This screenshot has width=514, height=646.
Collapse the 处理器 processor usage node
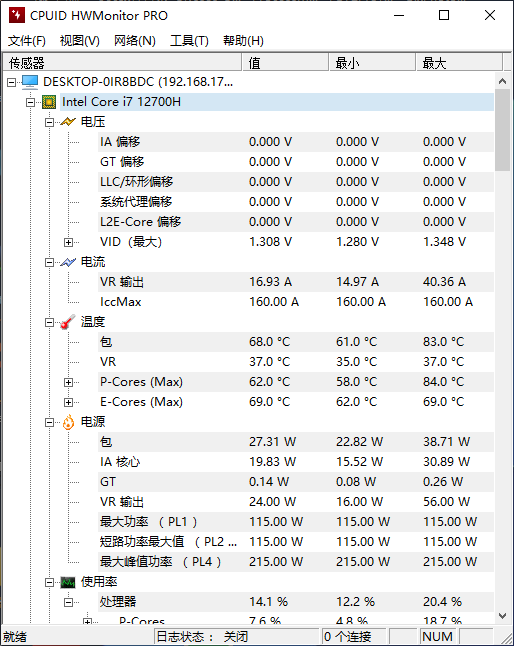pyautogui.click(x=68, y=602)
